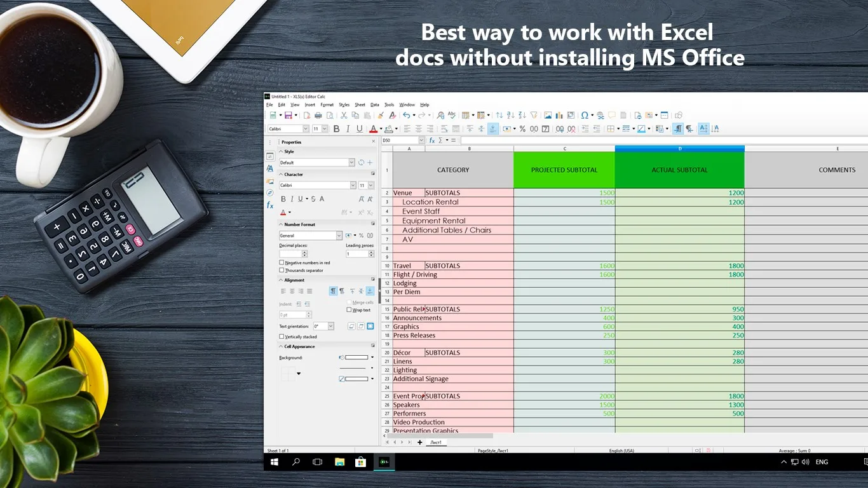Toggle left-to-right paragraph direction in sidebar
The height and width of the screenshot is (488, 868).
coord(333,291)
